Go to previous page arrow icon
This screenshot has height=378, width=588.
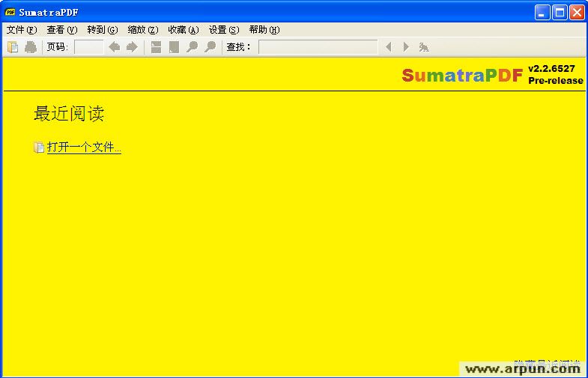pos(114,47)
